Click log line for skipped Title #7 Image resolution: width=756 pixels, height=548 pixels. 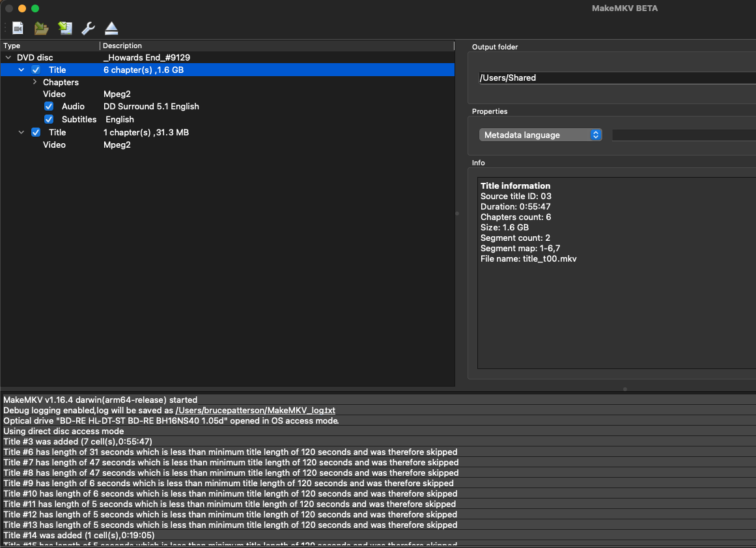click(231, 463)
